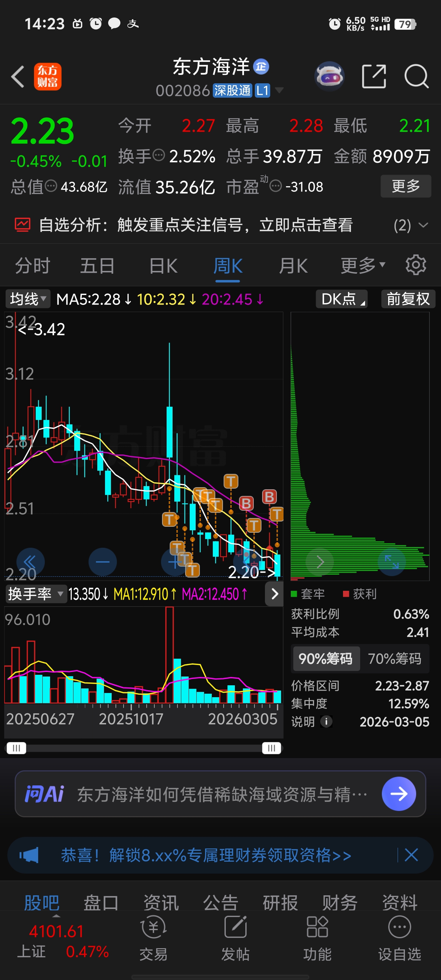Tap the 总值 info icon
441x980 pixels.
click(51, 186)
